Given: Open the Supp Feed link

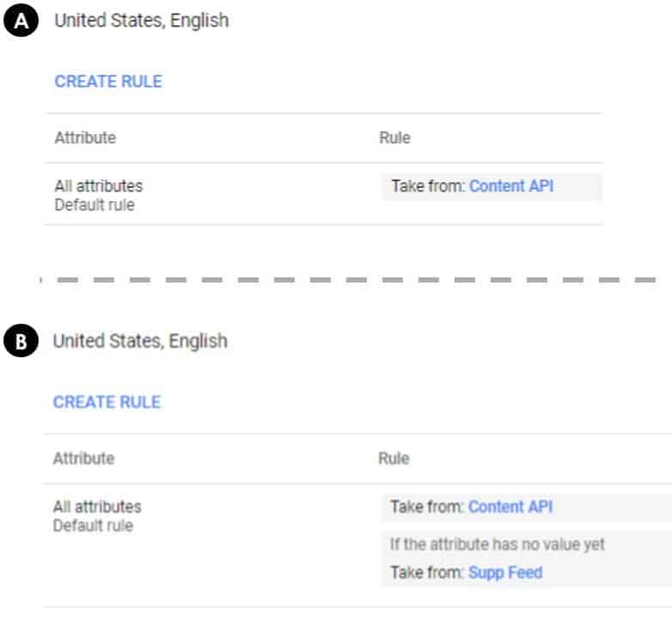Looking at the screenshot, I should (x=505, y=573).
